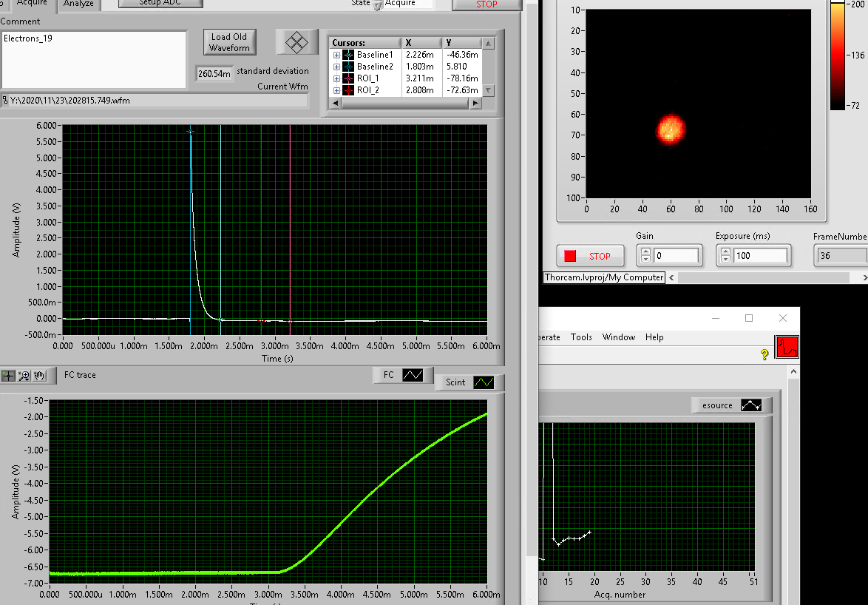Decrease the Gain stepper value
This screenshot has width=868, height=605.
[x=645, y=260]
